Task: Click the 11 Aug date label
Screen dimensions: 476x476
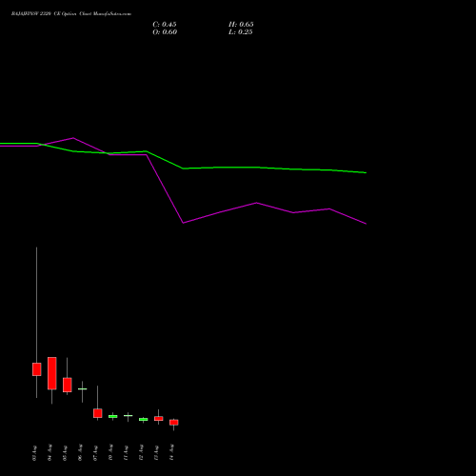Action: (126, 453)
